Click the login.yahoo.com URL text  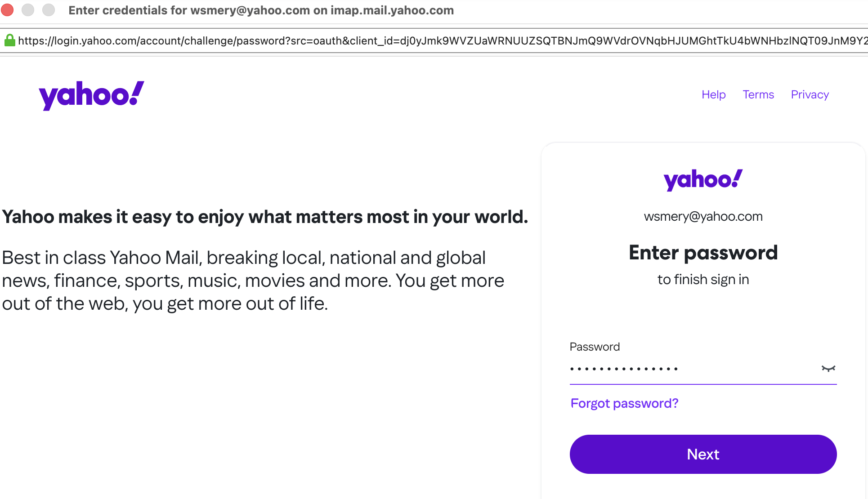[405, 41]
